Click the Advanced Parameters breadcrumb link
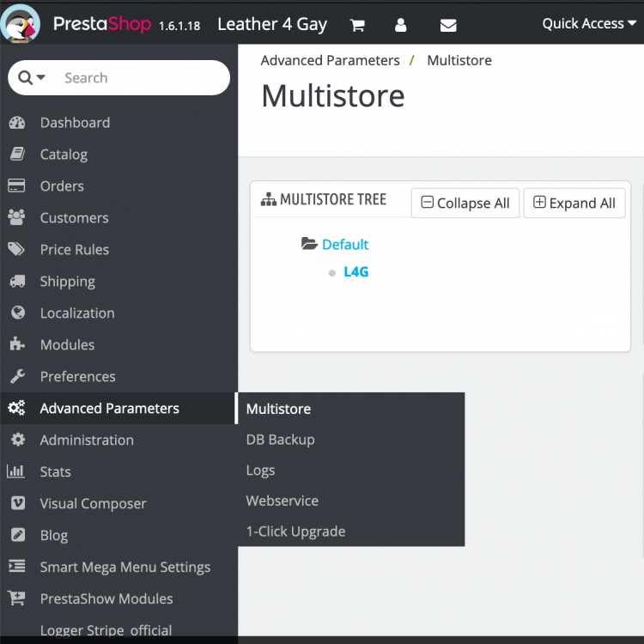Viewport: 644px width, 644px height. coord(330,60)
